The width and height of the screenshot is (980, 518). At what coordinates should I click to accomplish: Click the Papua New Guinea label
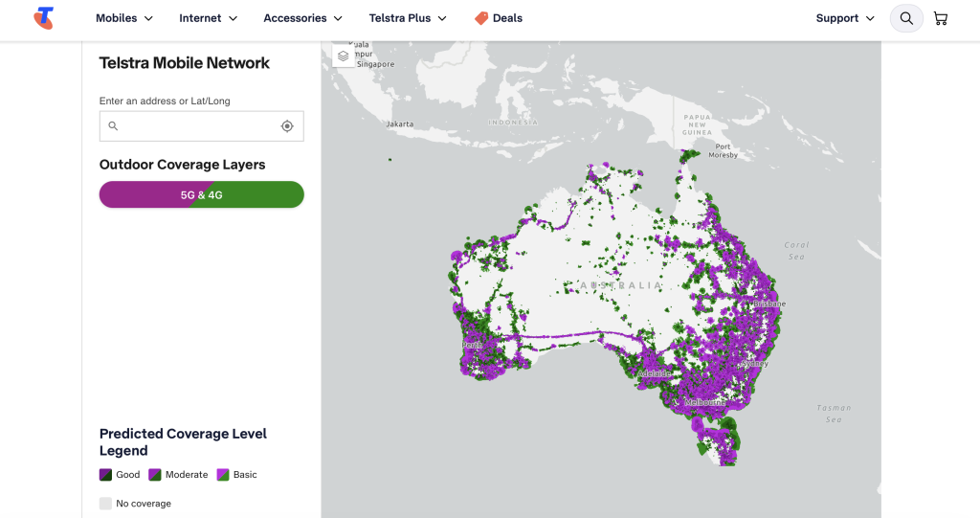[x=697, y=124]
